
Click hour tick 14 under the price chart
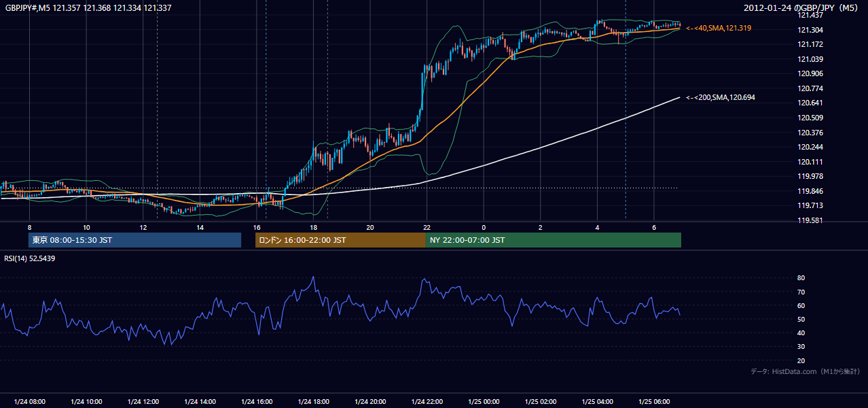pos(200,227)
